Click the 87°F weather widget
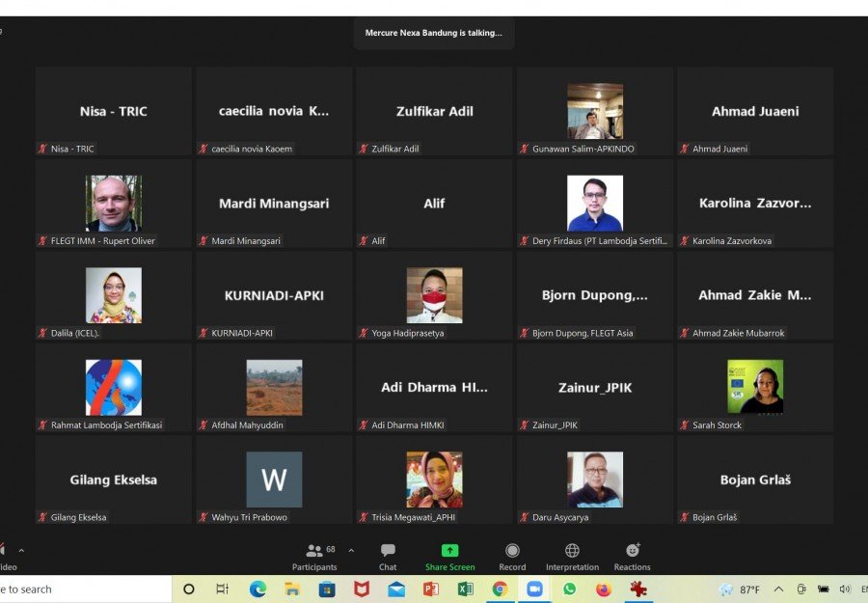868x603 pixels. point(740,589)
